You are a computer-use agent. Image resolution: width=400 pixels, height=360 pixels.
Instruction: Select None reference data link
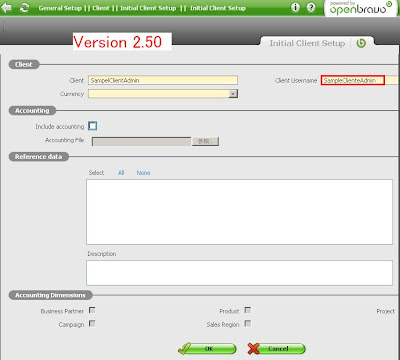coord(143,173)
